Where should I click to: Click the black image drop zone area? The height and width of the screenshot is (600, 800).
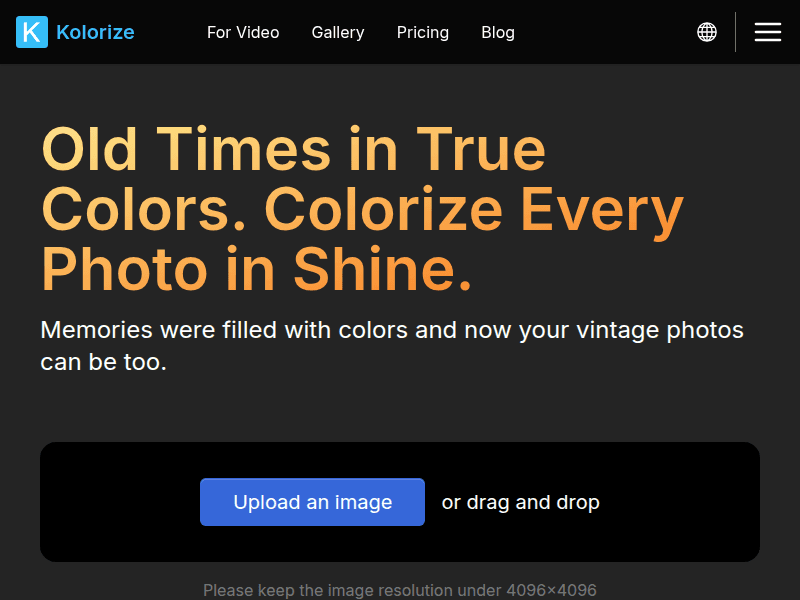(x=400, y=502)
